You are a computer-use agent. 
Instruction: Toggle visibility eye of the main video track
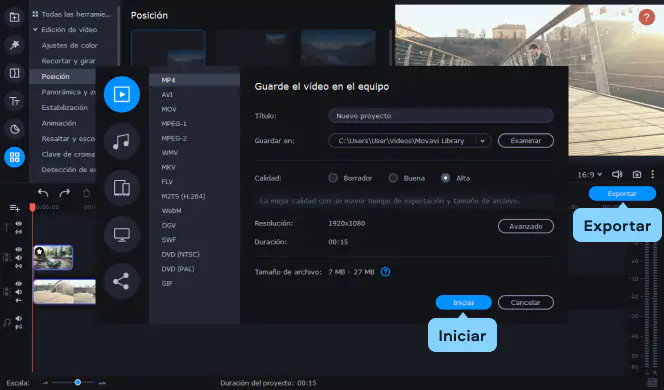click(x=19, y=283)
